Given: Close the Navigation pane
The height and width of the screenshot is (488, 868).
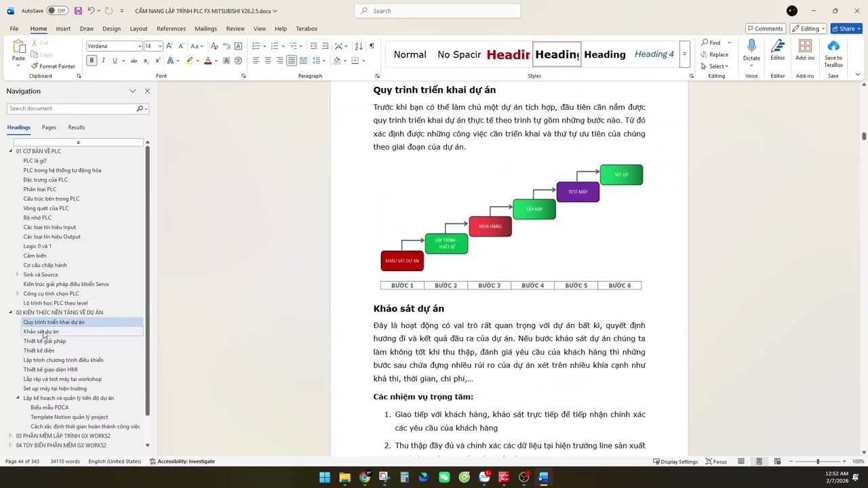Looking at the screenshot, I should (x=147, y=91).
